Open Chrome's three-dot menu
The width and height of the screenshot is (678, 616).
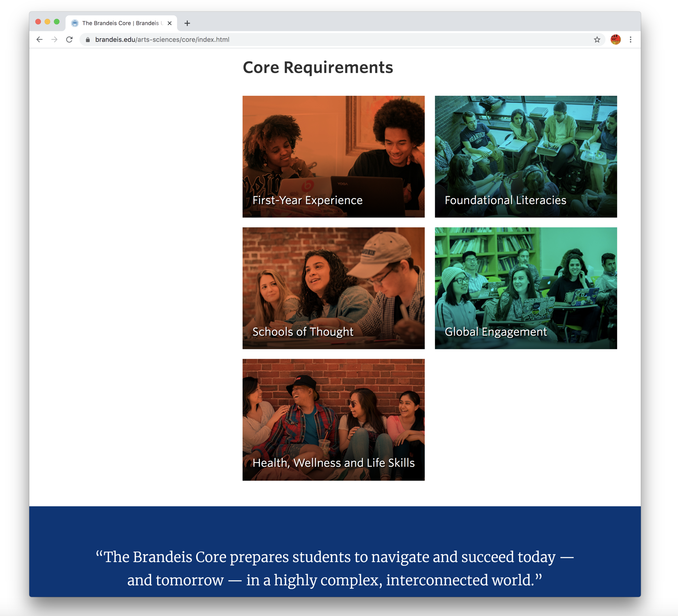coord(631,40)
